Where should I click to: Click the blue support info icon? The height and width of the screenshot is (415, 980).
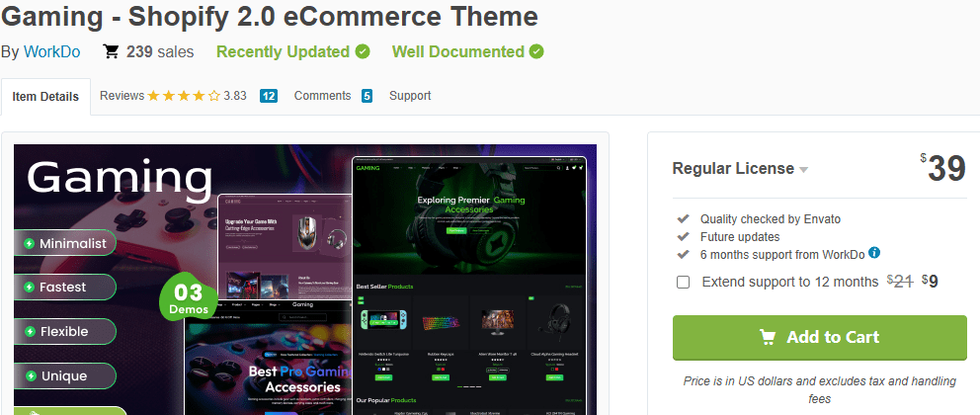(x=874, y=253)
